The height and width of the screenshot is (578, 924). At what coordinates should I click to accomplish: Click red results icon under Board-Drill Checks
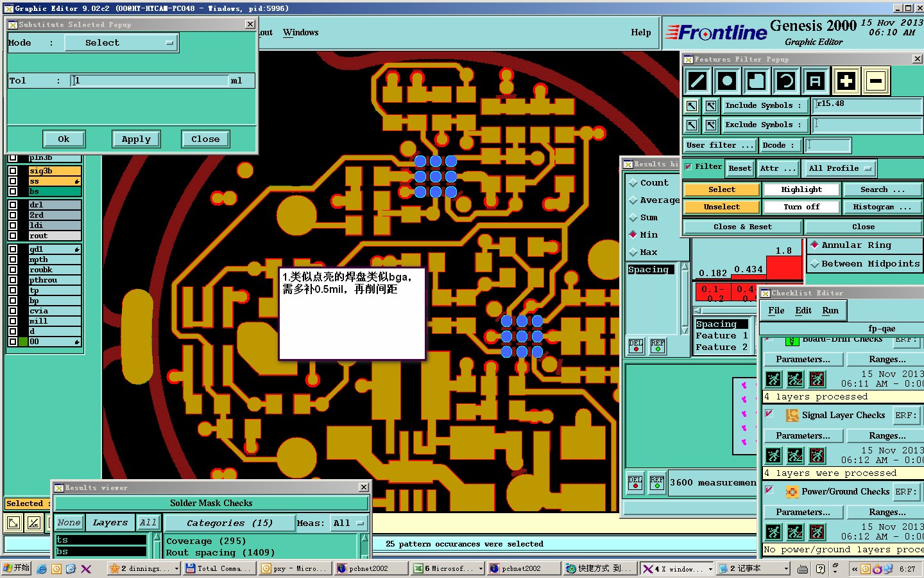point(817,379)
